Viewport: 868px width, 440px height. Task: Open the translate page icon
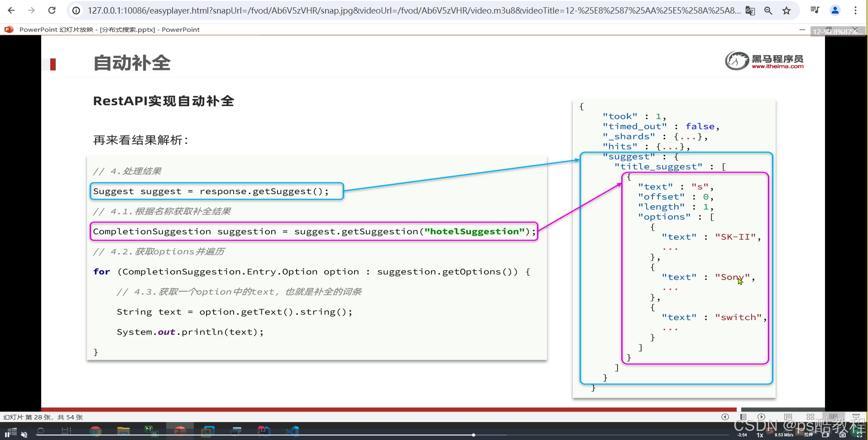(x=750, y=10)
